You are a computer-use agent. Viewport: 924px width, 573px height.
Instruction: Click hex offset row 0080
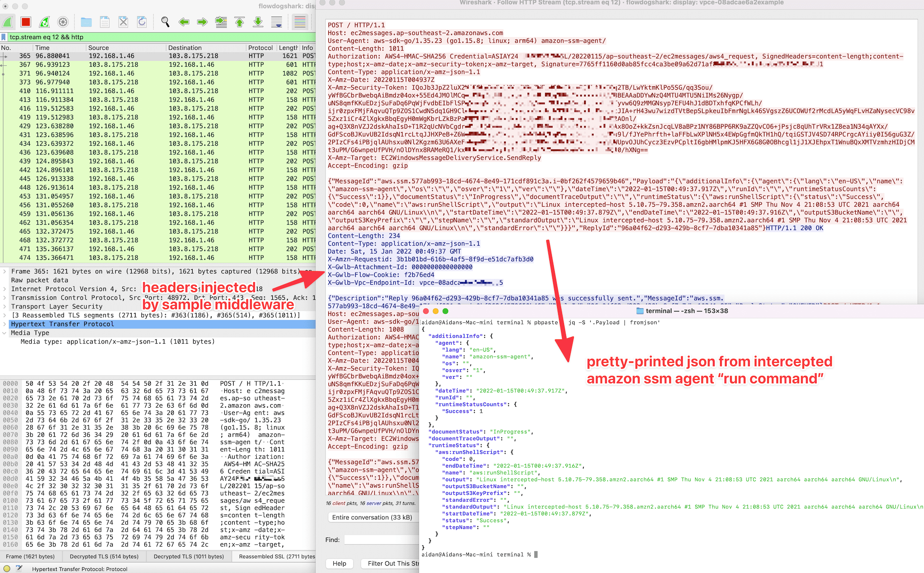pos(11,442)
